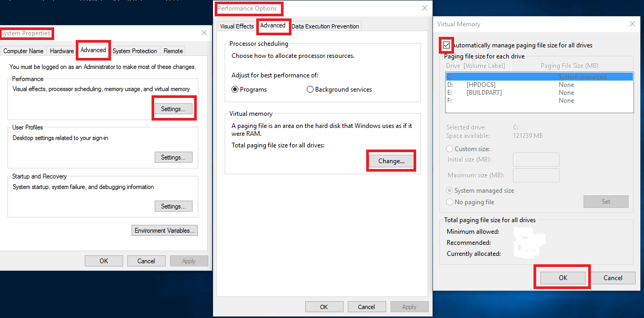Image resolution: width=644 pixels, height=318 pixels.
Task: Close the System Properties window
Action: click(204, 33)
